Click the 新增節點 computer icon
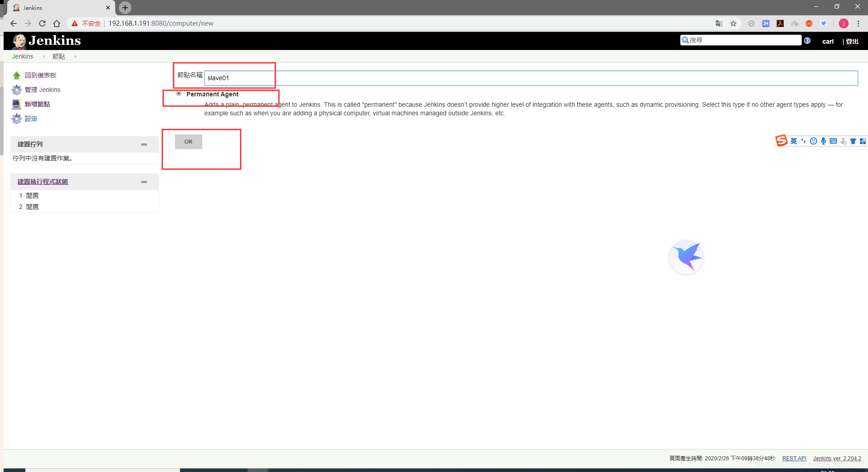 pyautogui.click(x=17, y=104)
